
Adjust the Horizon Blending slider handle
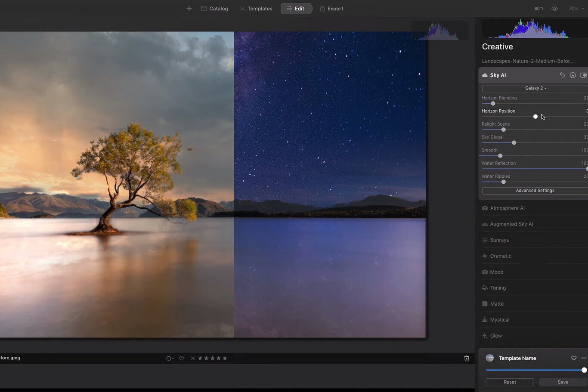pyautogui.click(x=493, y=104)
